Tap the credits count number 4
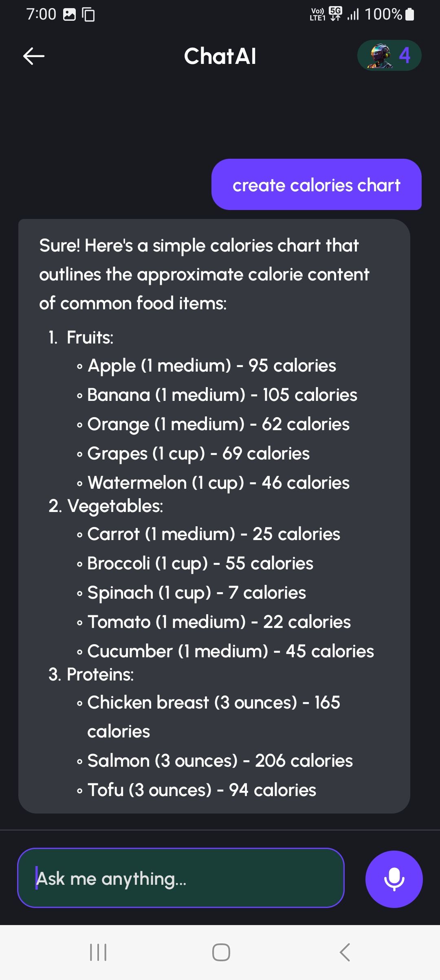Screen dimensions: 440x980 (404, 55)
